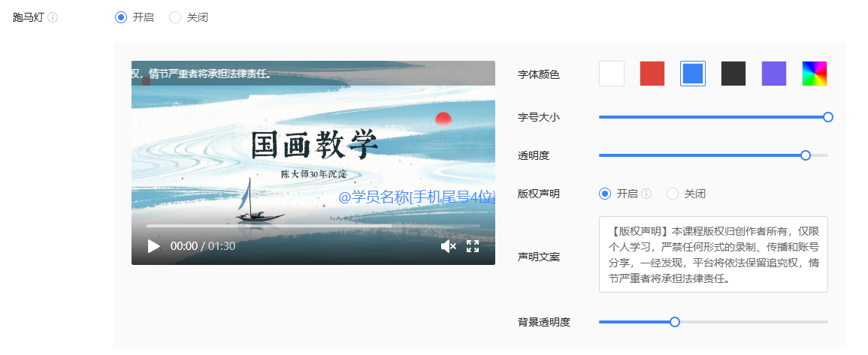The width and height of the screenshot is (868, 355).
Task: Play the 国画教学 preview video
Action: [154, 246]
